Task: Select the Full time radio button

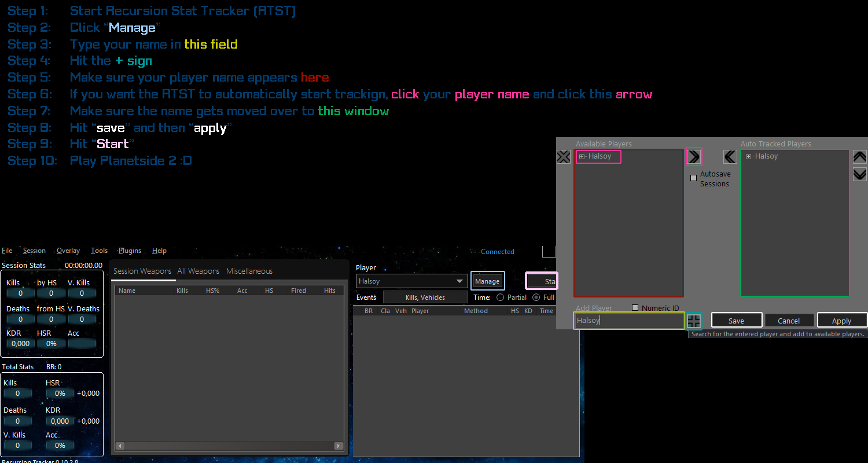Action: (x=536, y=297)
